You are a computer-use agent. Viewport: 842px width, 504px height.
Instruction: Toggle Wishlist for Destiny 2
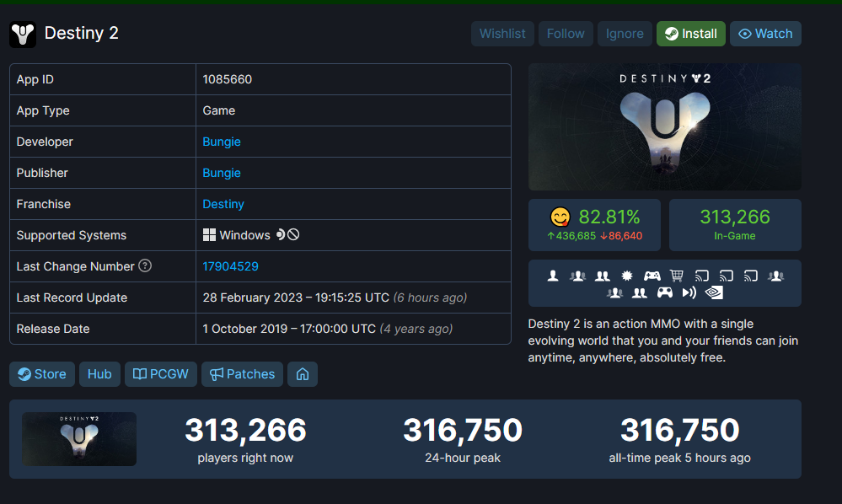point(502,34)
